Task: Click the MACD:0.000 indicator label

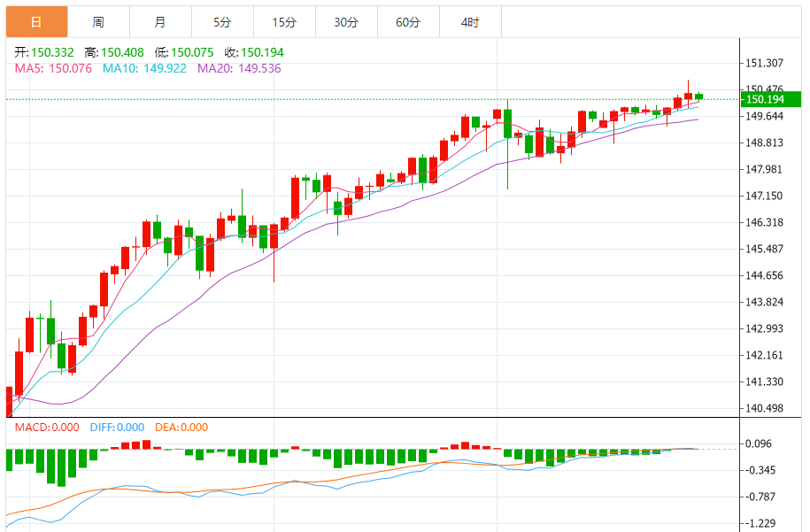Action: [47, 428]
